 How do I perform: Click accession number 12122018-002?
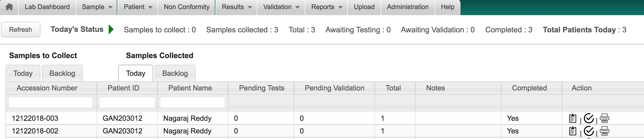(x=35, y=131)
